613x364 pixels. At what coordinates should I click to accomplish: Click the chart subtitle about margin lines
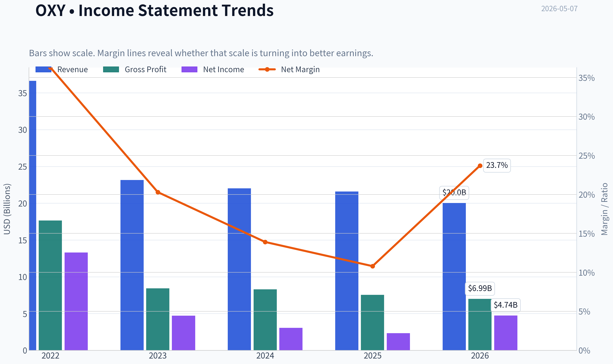click(201, 53)
